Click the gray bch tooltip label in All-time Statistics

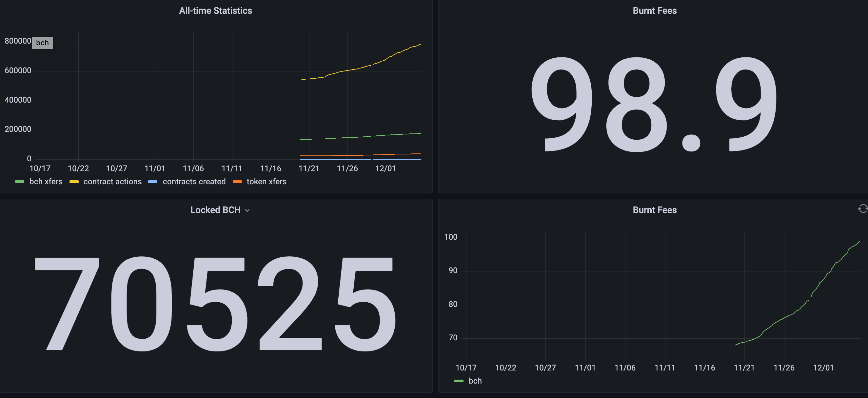coord(43,43)
